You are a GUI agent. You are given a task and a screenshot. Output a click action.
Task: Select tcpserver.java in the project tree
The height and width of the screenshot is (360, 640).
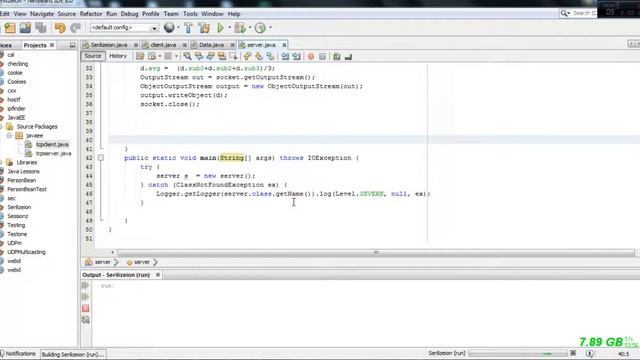pos(53,153)
